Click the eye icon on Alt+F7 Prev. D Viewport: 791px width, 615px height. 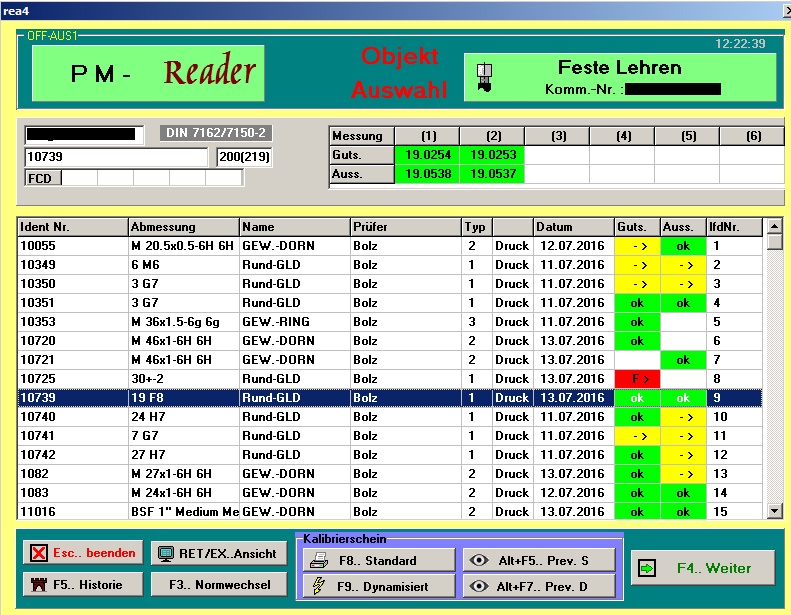click(479, 587)
